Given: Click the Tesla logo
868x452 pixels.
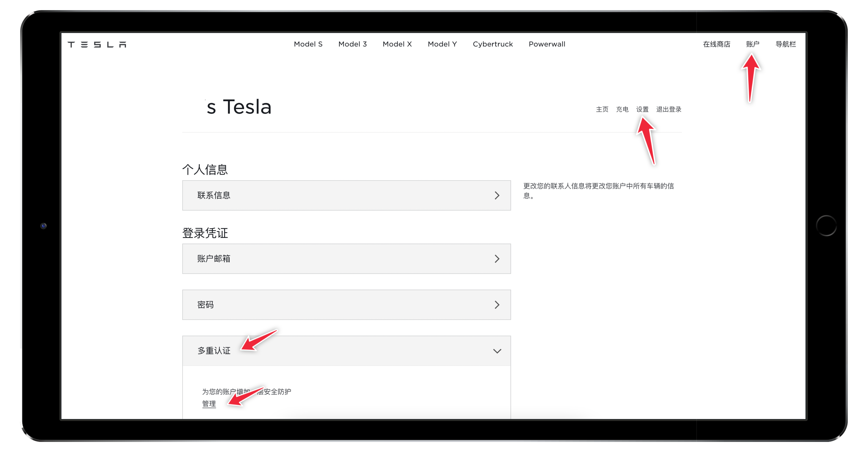Looking at the screenshot, I should pyautogui.click(x=97, y=44).
